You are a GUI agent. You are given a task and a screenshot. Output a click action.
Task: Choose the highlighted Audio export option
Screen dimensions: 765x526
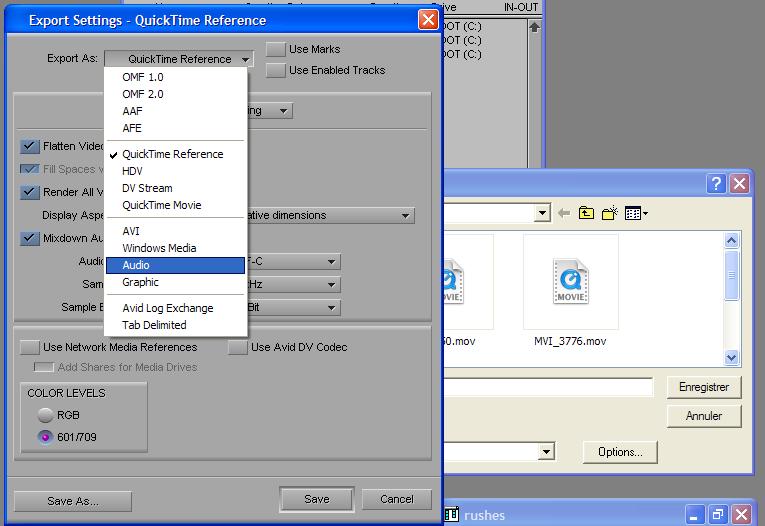176,265
